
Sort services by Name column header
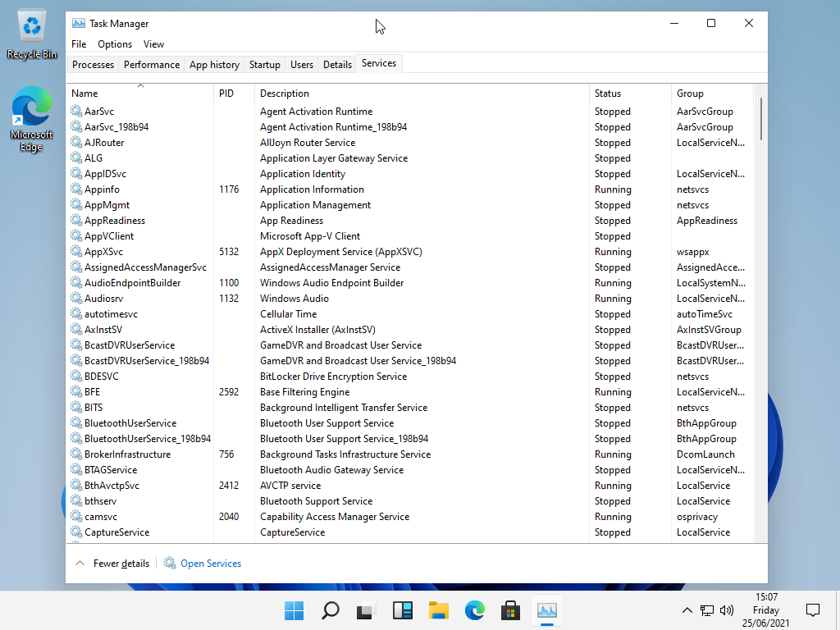[x=84, y=94]
